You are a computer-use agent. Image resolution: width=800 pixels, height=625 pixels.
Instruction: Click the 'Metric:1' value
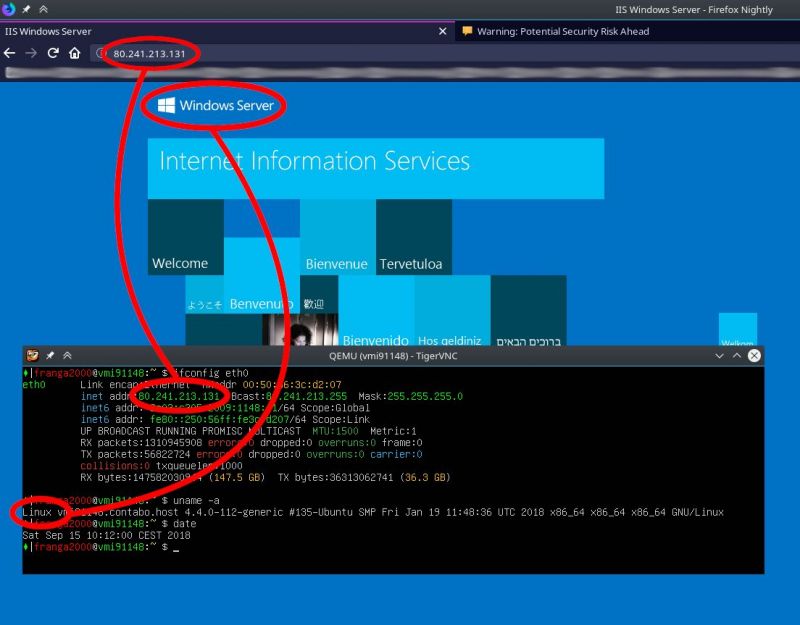coord(393,431)
